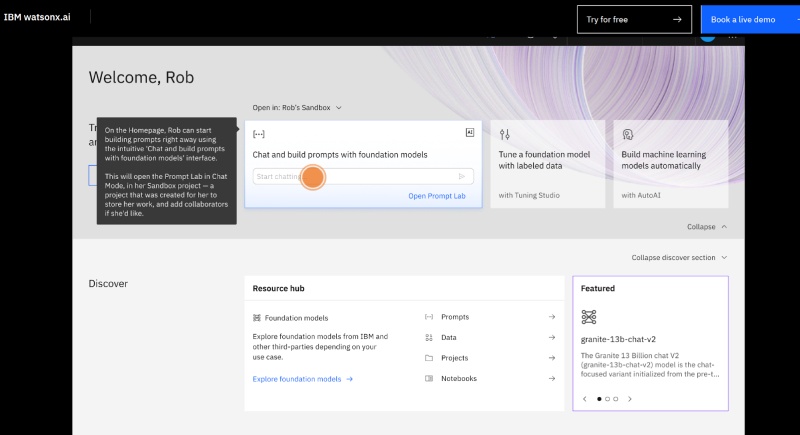Select the second featured carousel dot
This screenshot has width=800, height=435.
607,399
